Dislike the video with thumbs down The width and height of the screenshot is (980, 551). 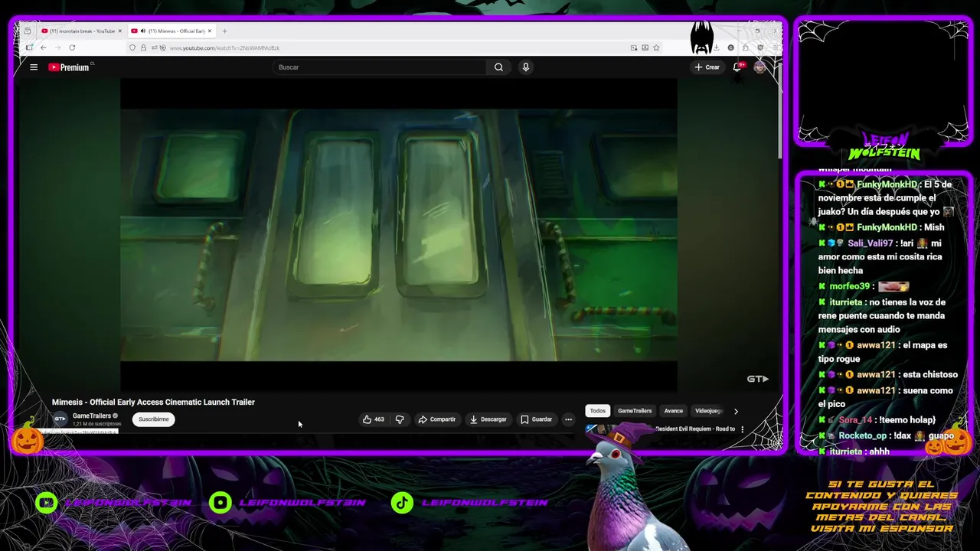click(400, 419)
